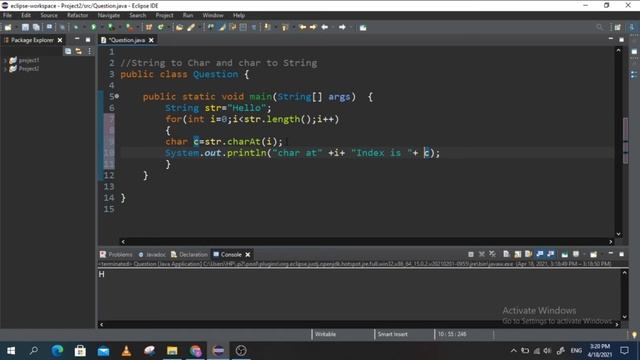Go Back to previous editor location
The image size is (640, 360).
tap(325, 27)
